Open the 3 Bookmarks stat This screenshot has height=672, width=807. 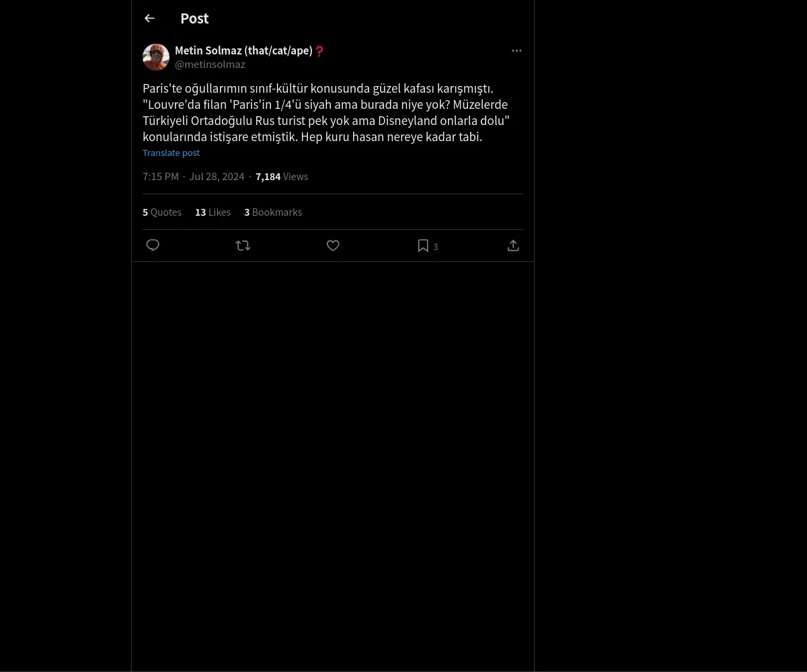coord(273,212)
